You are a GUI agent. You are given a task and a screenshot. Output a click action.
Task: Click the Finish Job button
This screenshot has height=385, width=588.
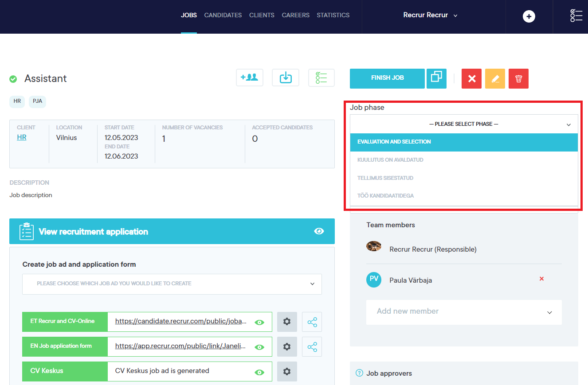[387, 78]
